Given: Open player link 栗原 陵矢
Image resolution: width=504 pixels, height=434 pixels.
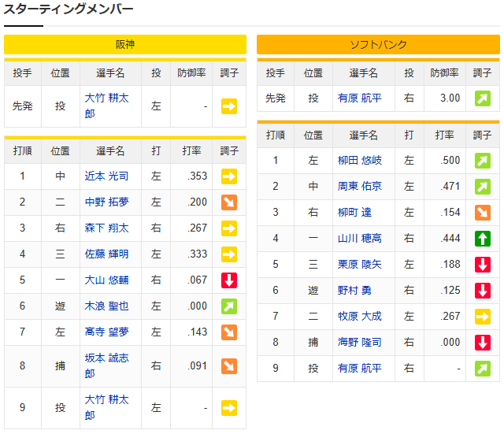Looking at the screenshot, I should [x=359, y=265].
